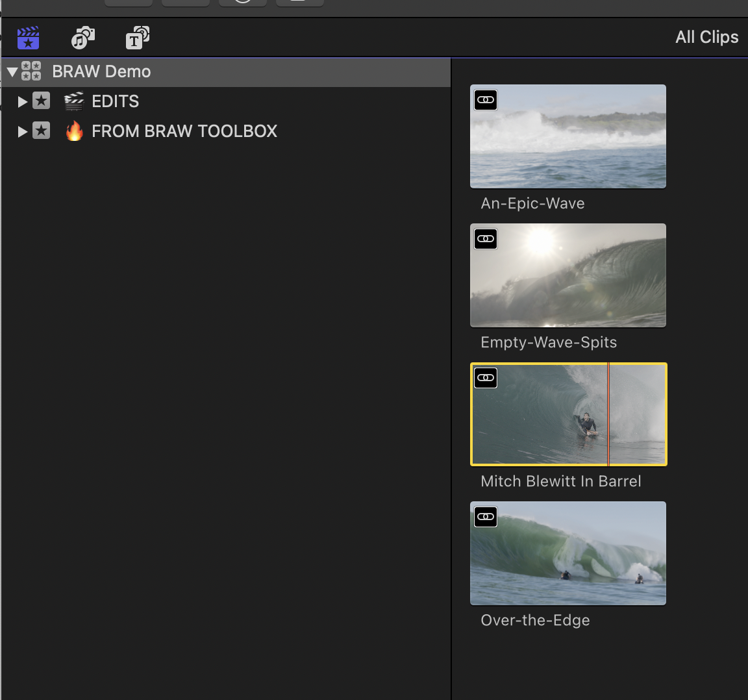Select the An-Epic-Wave clip thumbnail
Screen dimensions: 748x700
click(568, 136)
